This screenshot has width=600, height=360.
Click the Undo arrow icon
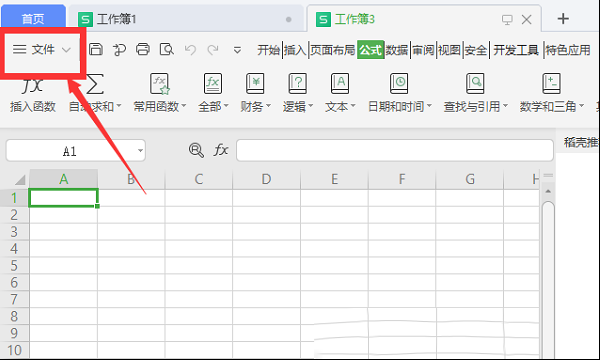190,50
